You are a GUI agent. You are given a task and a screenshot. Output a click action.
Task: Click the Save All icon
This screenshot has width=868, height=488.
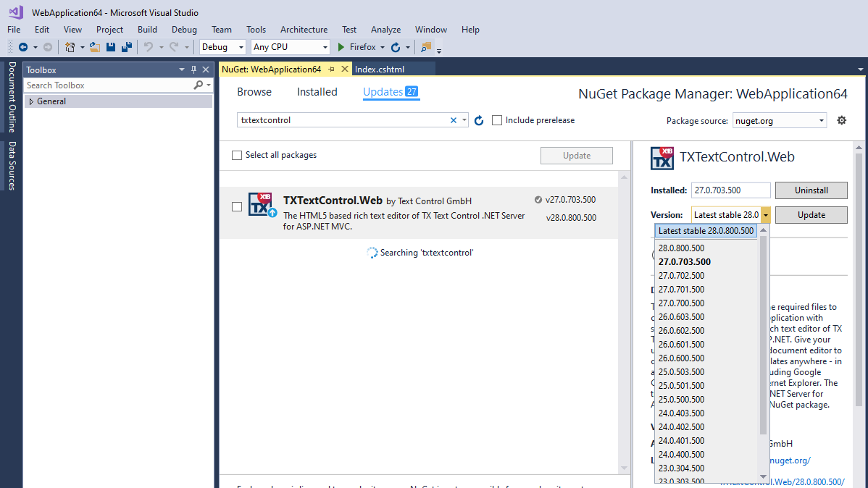click(127, 47)
